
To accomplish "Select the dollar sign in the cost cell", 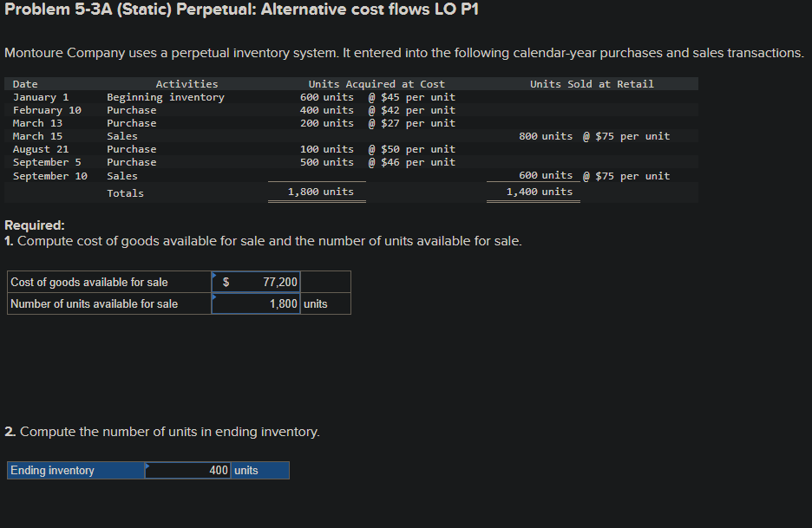I will (x=226, y=282).
